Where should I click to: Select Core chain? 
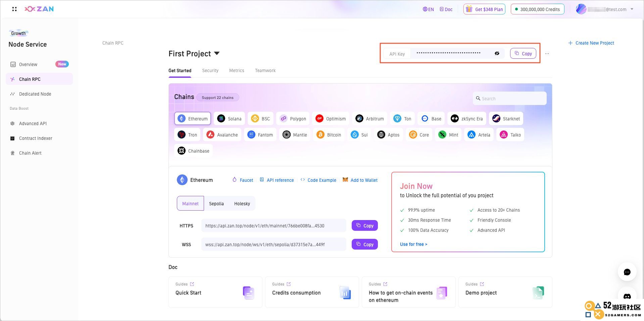point(419,135)
